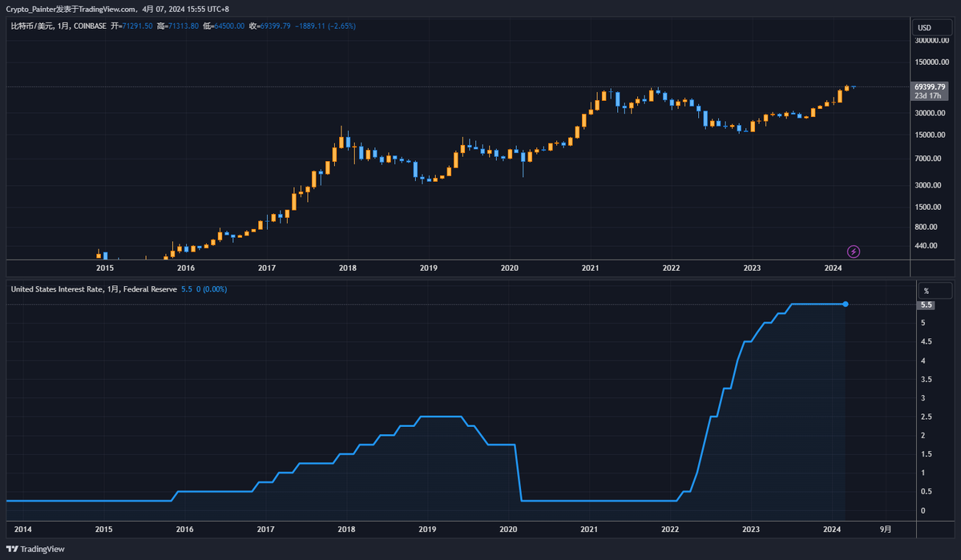Click the 69399.79 current price label
Screen dimensions: 961x560
click(930, 86)
